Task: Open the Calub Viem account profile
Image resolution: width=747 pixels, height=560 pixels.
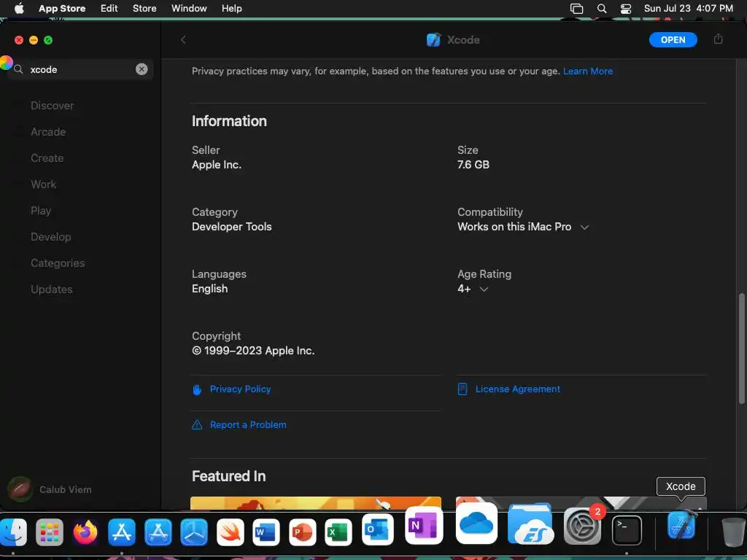Action: [50, 489]
